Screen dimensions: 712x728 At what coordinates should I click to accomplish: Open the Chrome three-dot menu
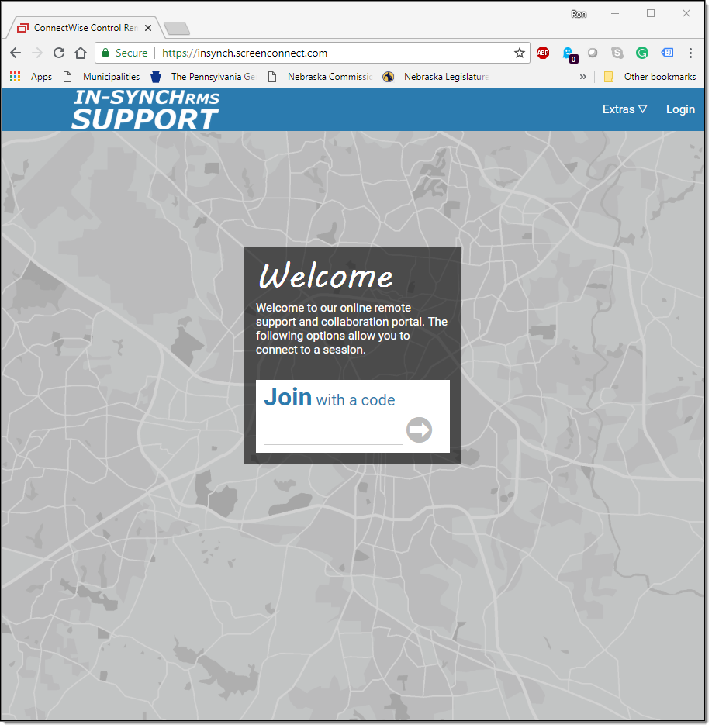690,53
